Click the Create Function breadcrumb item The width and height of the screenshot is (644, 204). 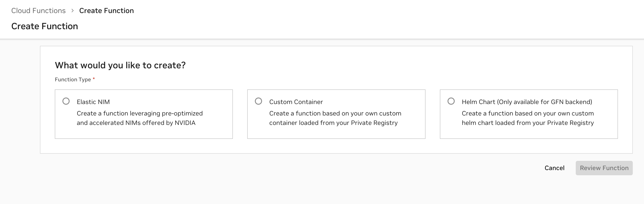(106, 11)
